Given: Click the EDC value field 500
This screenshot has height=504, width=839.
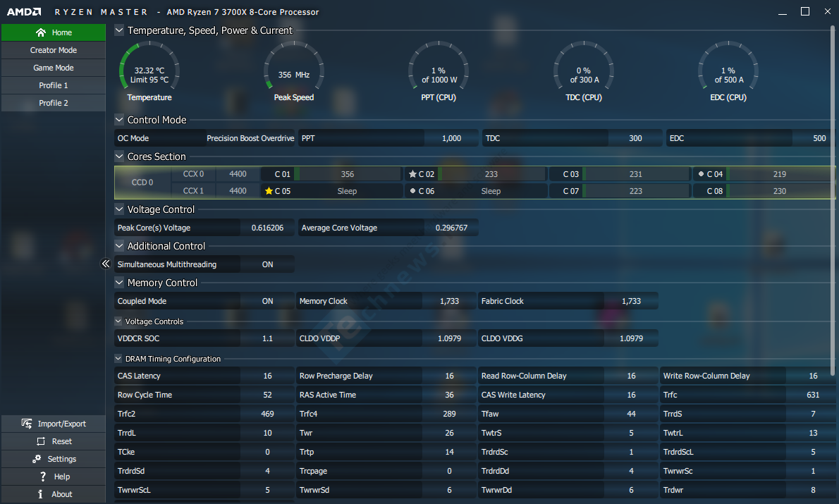Looking at the screenshot, I should [814, 138].
